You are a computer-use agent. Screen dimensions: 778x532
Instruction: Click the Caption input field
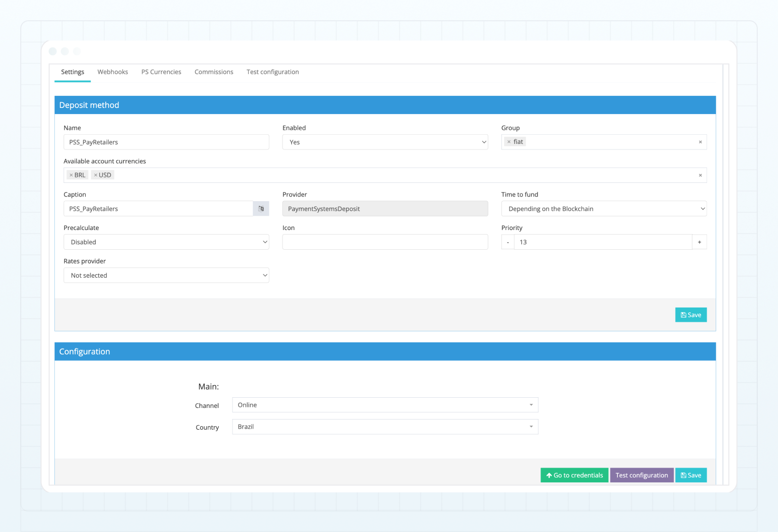(158, 209)
